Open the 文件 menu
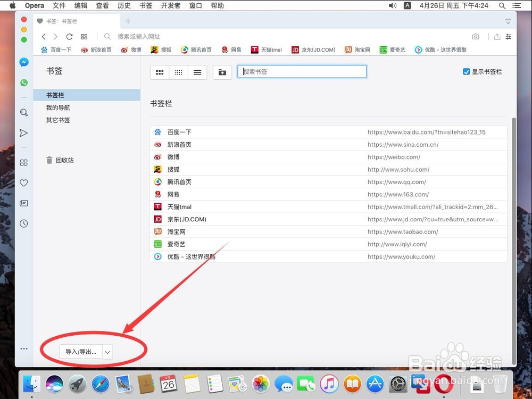Viewport: 532px width, 399px height. [x=59, y=5]
